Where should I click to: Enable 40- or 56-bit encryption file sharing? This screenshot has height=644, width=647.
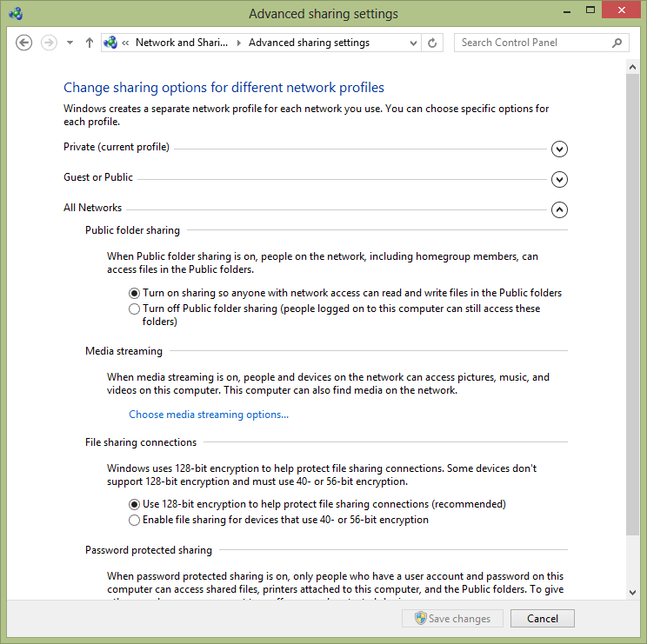(134, 520)
